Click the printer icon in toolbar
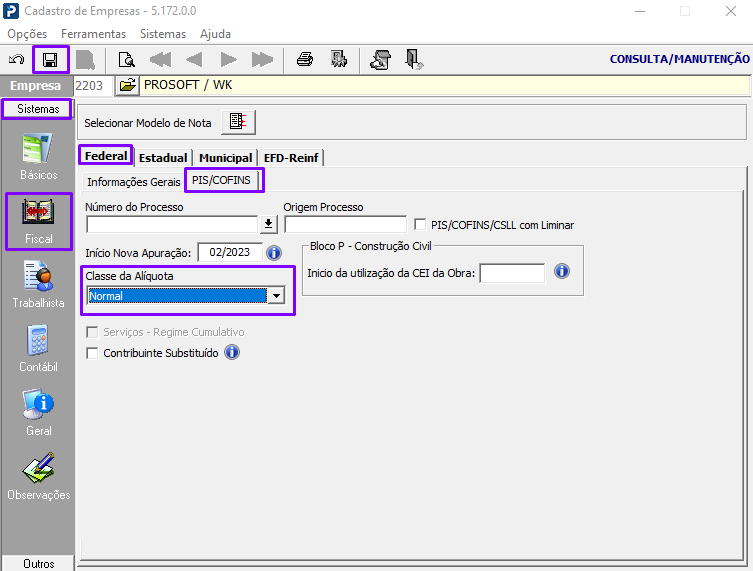 (305, 60)
